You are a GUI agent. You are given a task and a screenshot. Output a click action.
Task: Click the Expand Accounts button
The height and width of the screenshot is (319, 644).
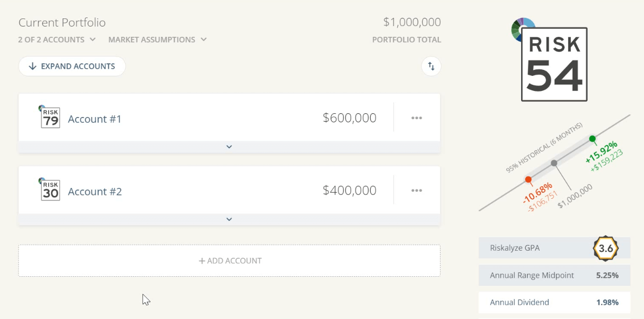click(72, 66)
